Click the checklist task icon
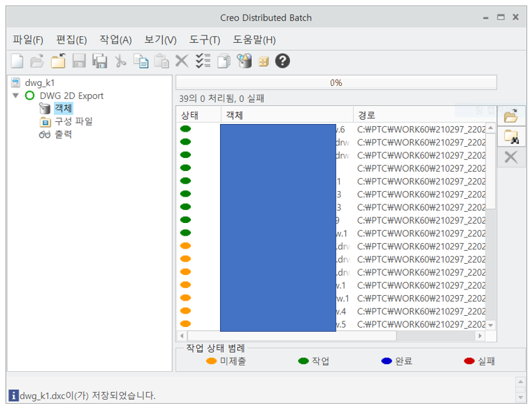This screenshot has height=410, width=532. pos(203,61)
